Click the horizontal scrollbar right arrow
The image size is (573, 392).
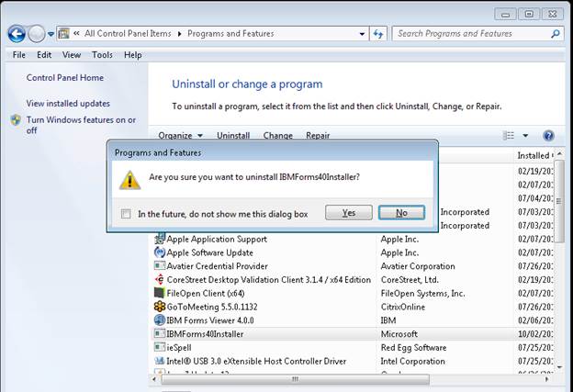(x=547, y=379)
